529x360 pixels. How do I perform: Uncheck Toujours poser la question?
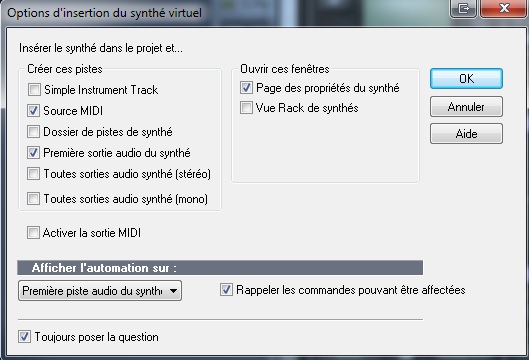[x=24, y=336]
